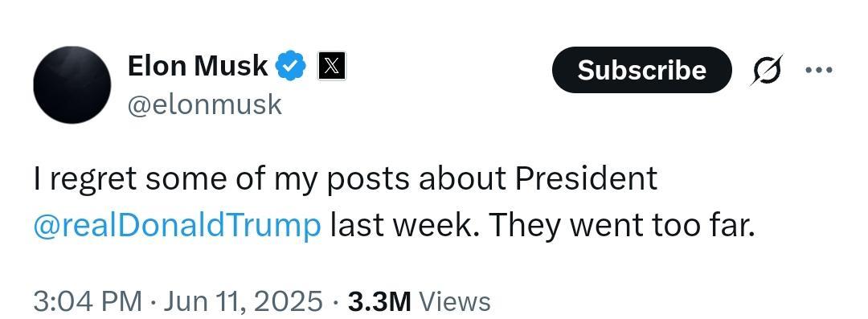Open the dark circular profile avatar
The width and height of the screenshot is (868, 319).
pyautogui.click(x=72, y=84)
